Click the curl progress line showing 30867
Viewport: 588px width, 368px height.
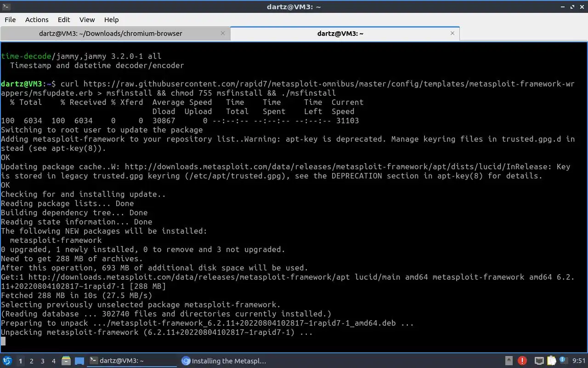pos(180,121)
